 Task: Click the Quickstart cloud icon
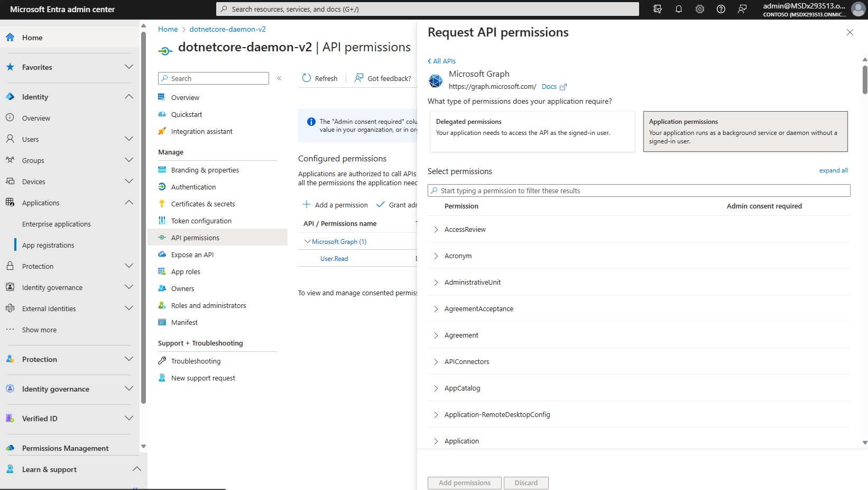tap(162, 114)
